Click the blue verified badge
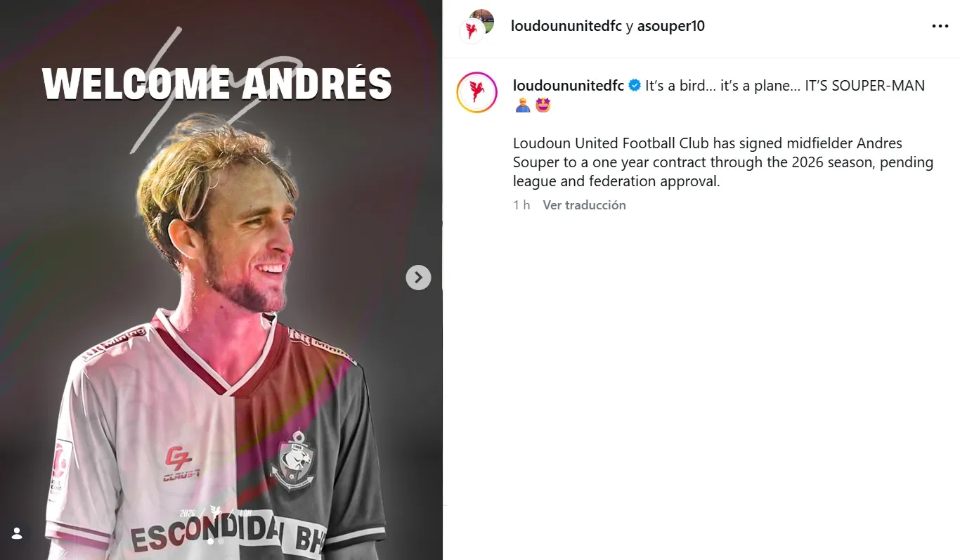 [x=635, y=86]
